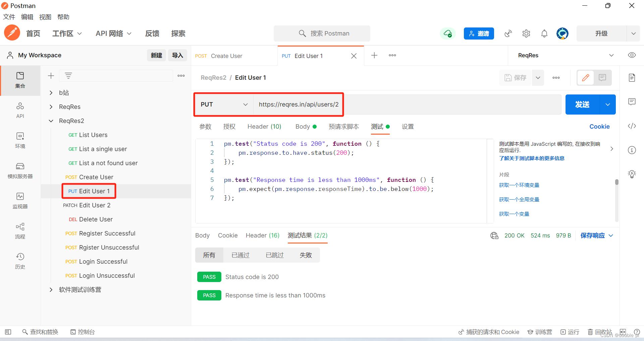Click the cloud sync status icon

point(448,33)
